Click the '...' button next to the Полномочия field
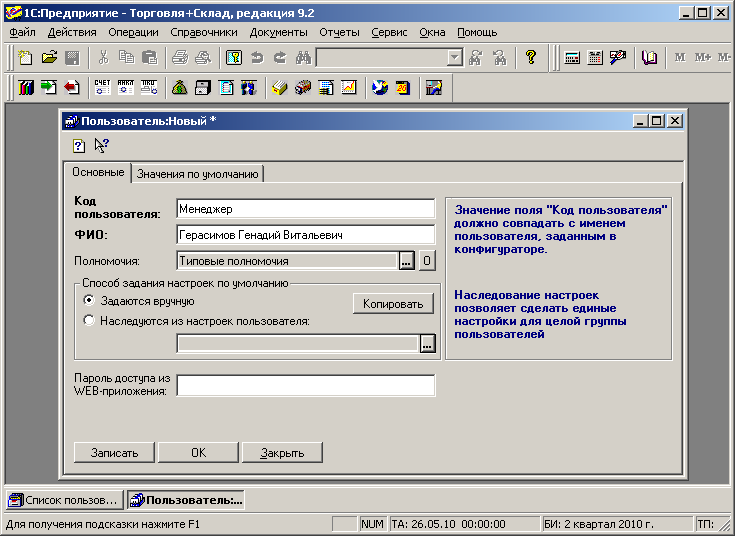Image resolution: width=735 pixels, height=536 pixels. [406, 261]
